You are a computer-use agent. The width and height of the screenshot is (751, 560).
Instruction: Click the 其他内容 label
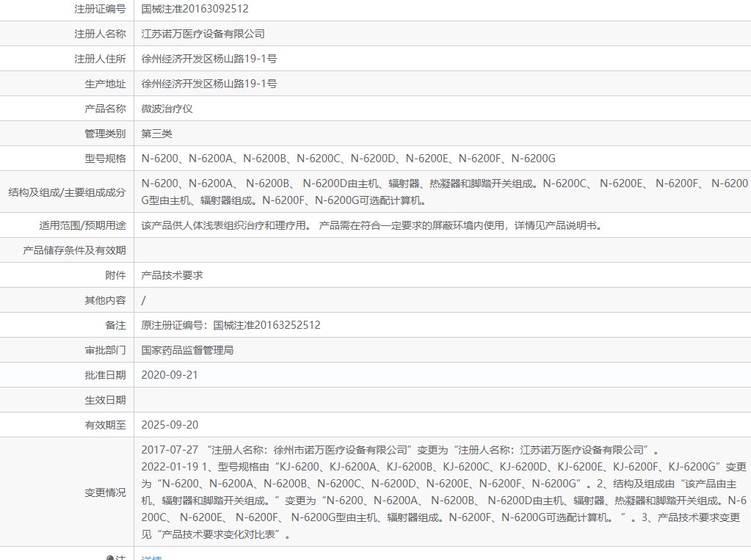(x=105, y=300)
